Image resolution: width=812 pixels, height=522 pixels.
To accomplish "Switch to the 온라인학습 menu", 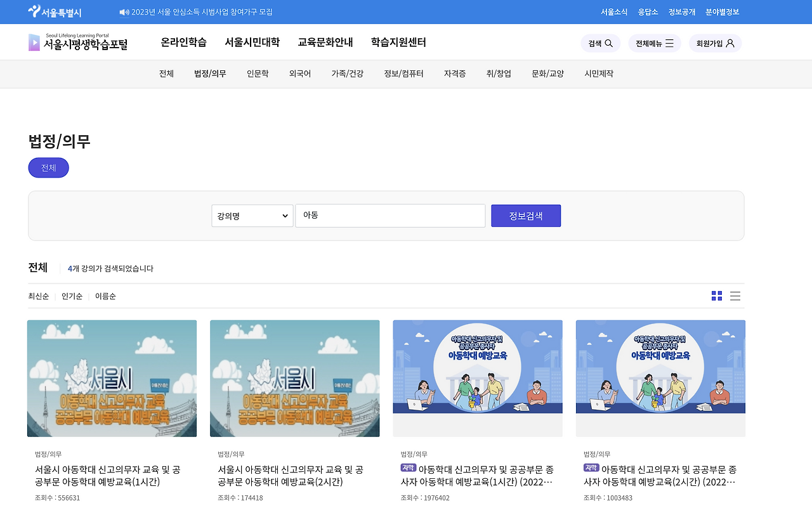I will [x=184, y=42].
